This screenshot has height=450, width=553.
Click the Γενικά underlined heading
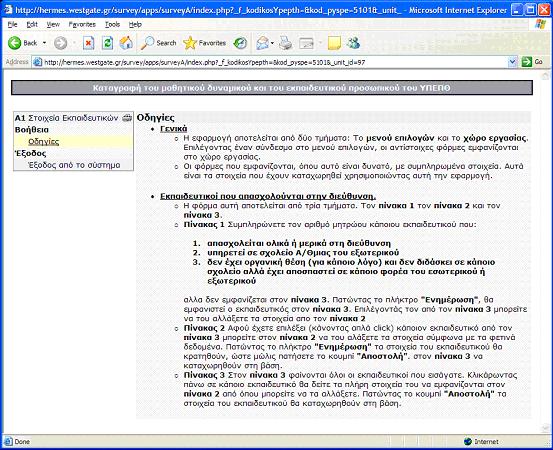click(x=174, y=129)
